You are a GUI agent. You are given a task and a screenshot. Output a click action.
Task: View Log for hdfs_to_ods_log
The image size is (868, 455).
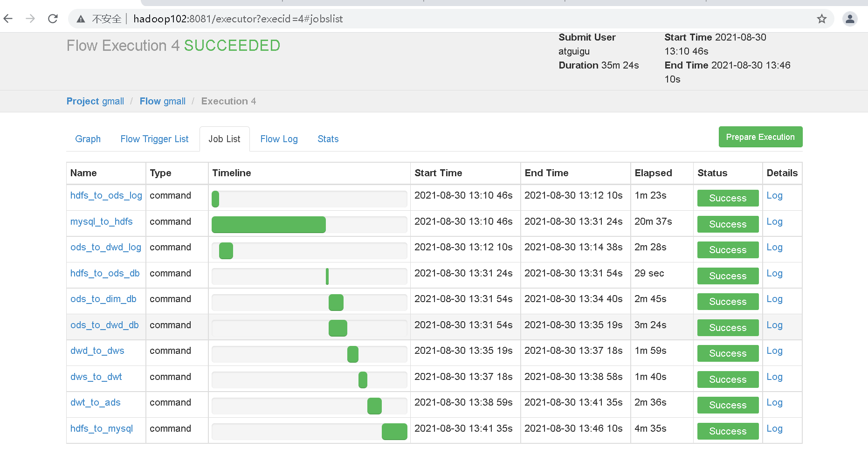pyautogui.click(x=774, y=195)
